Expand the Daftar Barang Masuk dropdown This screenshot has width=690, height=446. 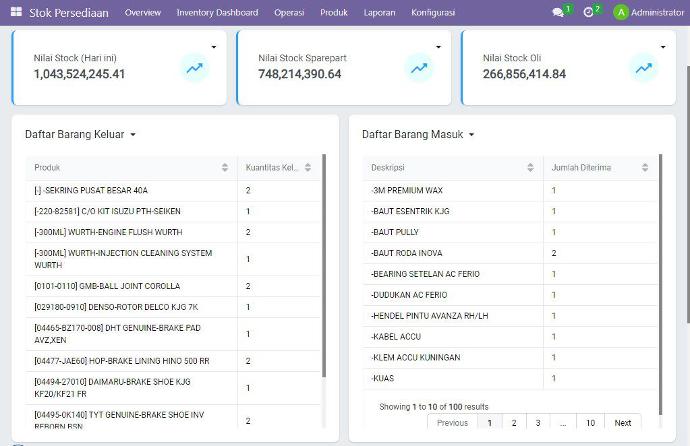(x=471, y=134)
